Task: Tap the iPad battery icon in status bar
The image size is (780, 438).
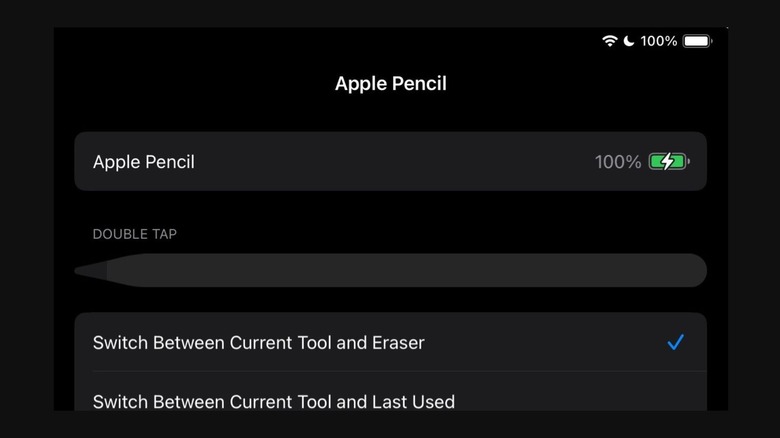Action: click(x=698, y=41)
